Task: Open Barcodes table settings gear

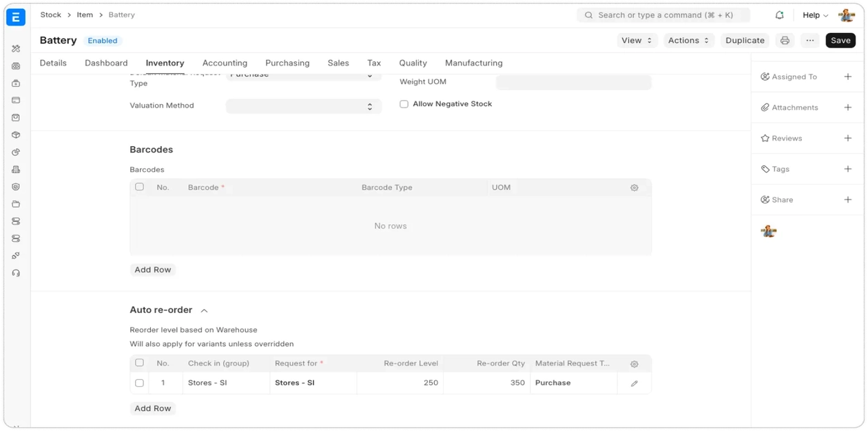Action: click(634, 188)
